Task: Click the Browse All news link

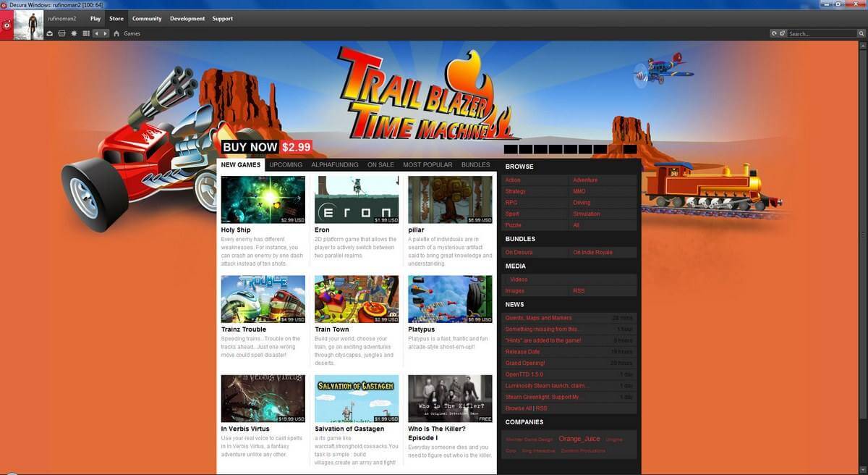Action: coord(519,408)
